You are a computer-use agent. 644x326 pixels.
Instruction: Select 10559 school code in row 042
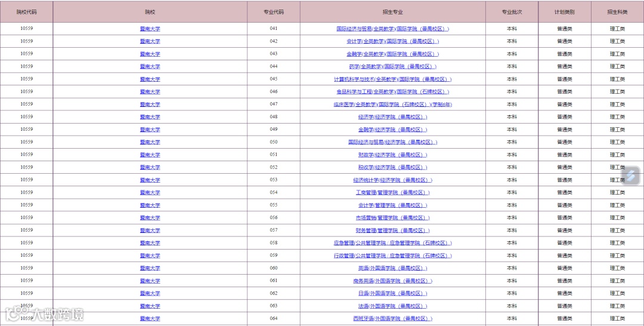point(27,42)
